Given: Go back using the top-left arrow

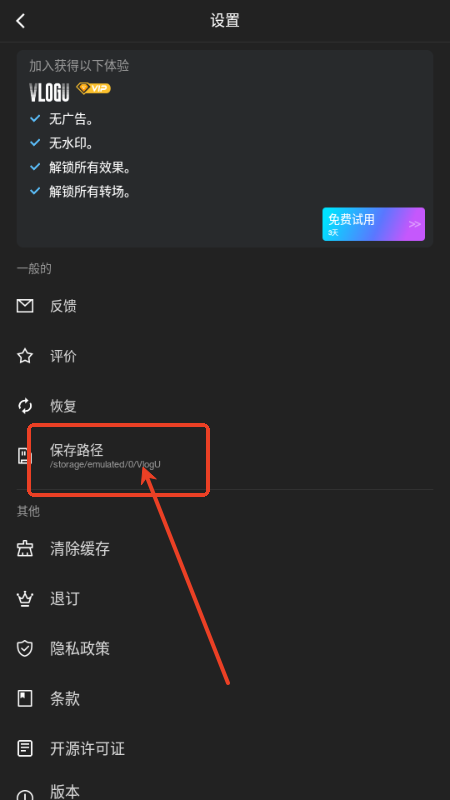Looking at the screenshot, I should click(20, 21).
